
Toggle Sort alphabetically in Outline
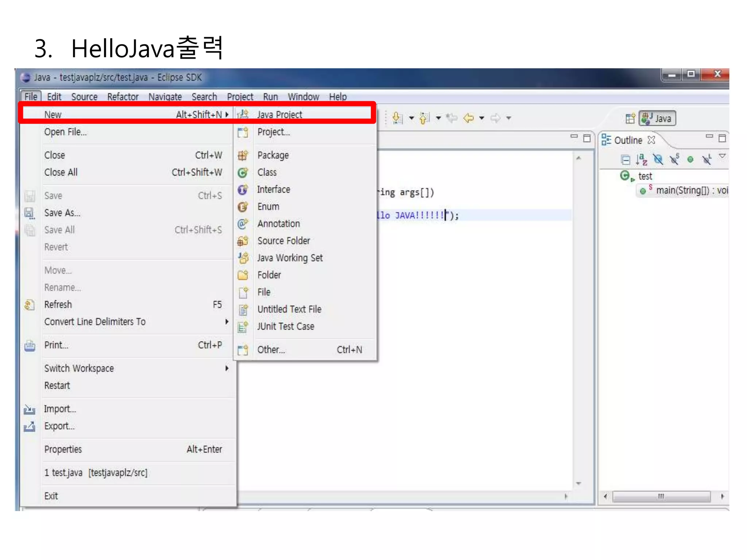[x=641, y=160]
